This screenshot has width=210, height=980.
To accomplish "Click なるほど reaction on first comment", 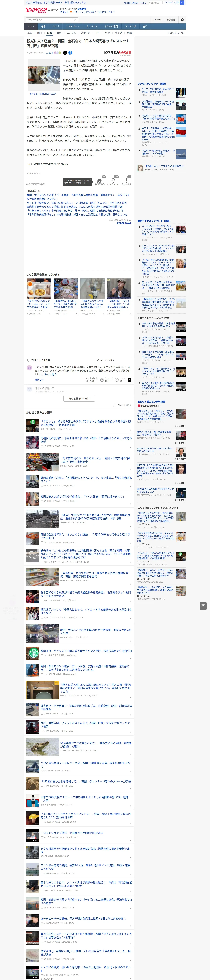I will coord(106,380).
